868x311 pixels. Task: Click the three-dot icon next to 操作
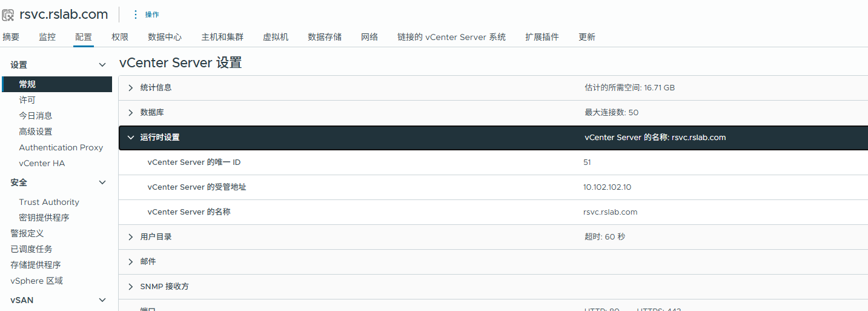(135, 15)
